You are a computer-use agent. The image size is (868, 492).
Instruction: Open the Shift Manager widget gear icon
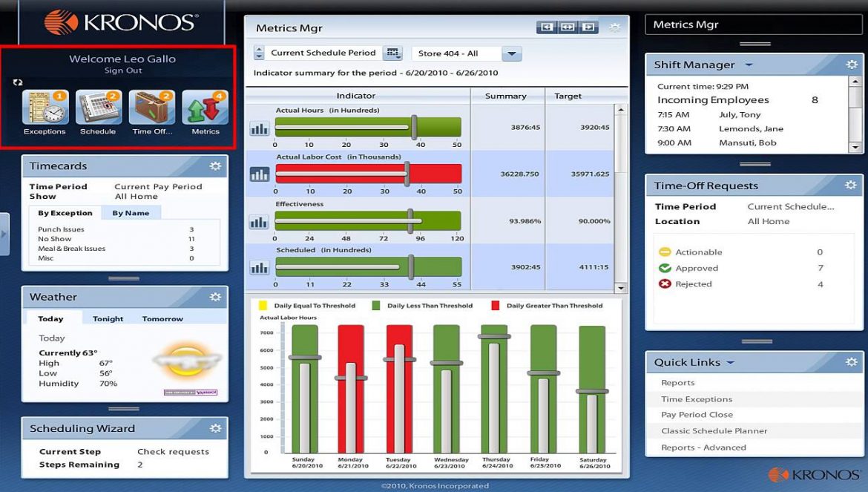[851, 65]
